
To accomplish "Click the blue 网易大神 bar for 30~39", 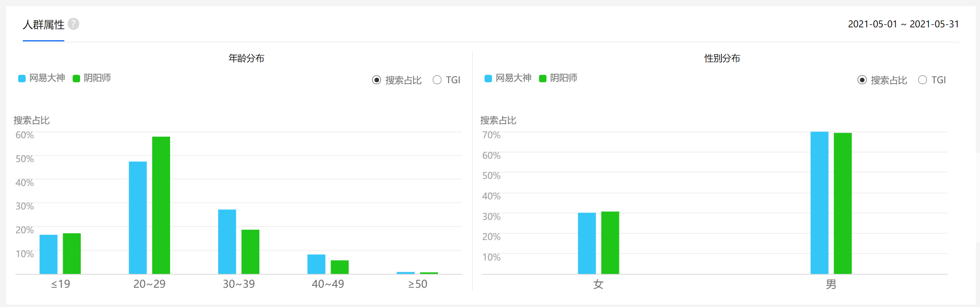I will pos(227,242).
